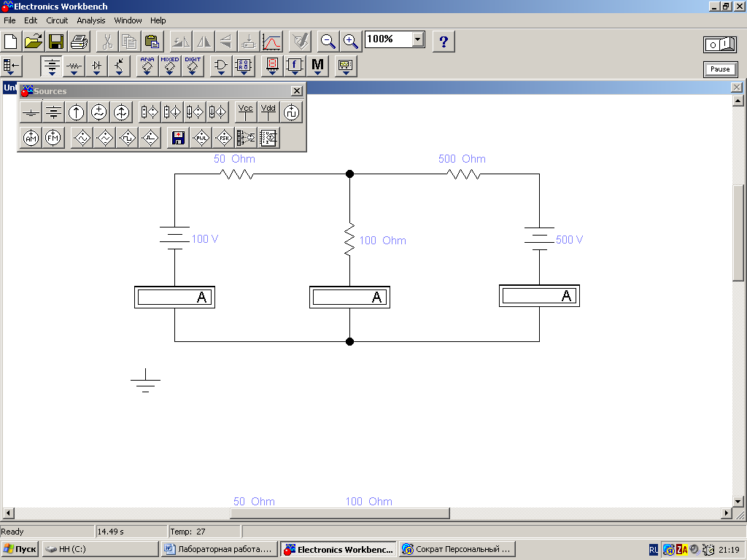
Task: Open the Help menu
Action: 158,20
